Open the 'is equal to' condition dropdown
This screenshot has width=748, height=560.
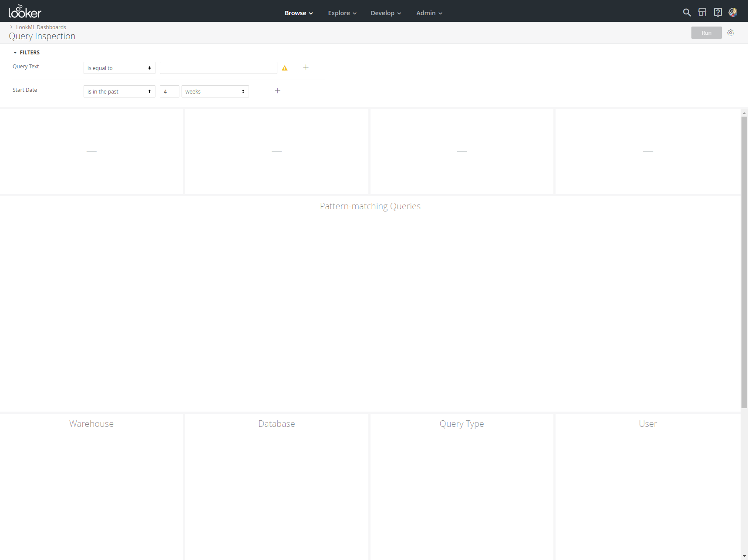[119, 68]
